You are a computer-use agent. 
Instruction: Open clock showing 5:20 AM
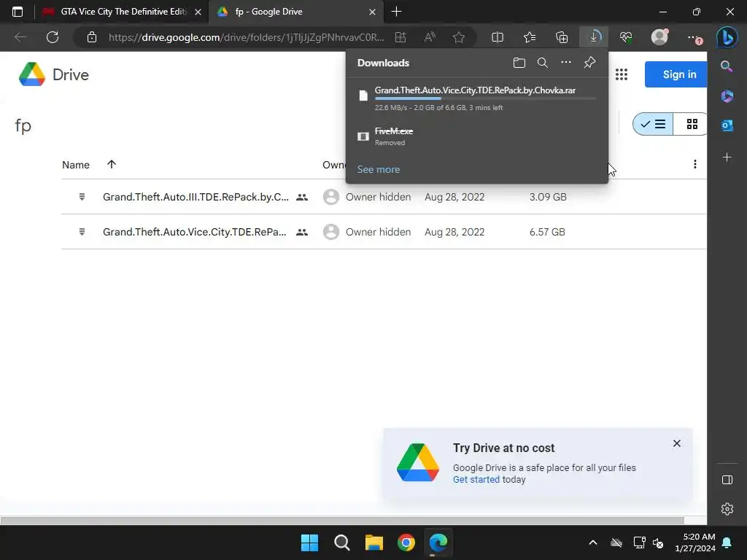click(695, 542)
